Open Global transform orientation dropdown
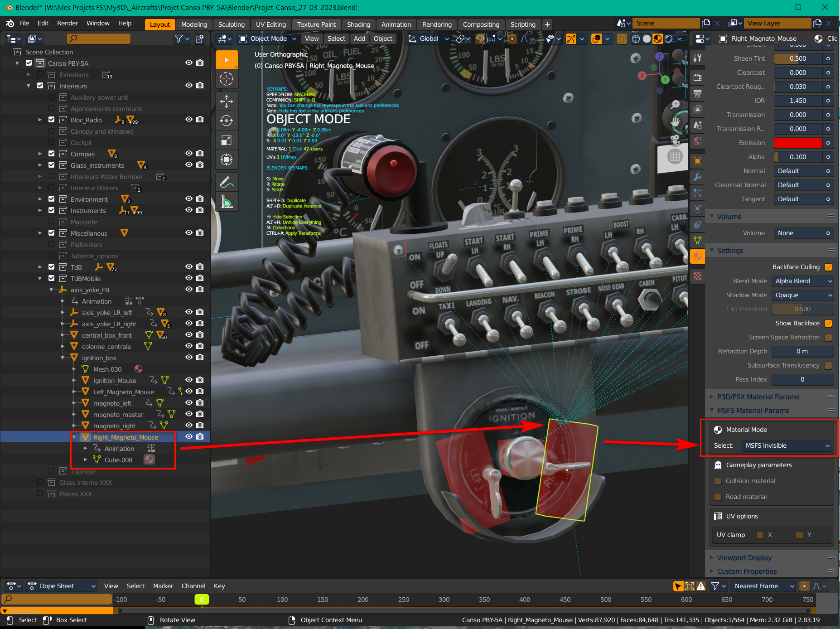840x629 pixels. click(x=429, y=39)
